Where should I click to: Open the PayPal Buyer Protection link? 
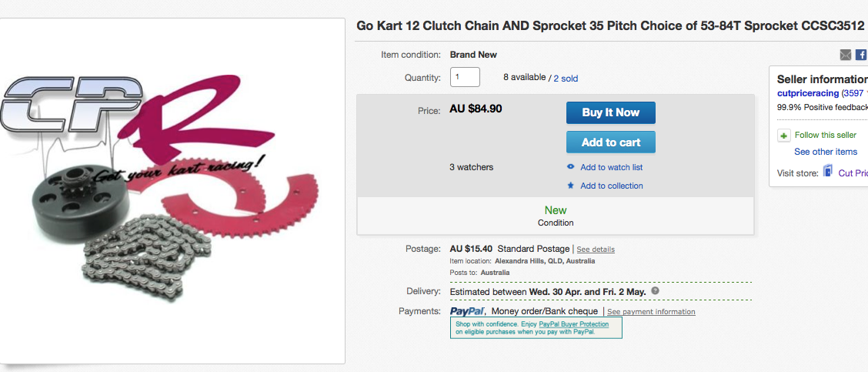(x=573, y=324)
